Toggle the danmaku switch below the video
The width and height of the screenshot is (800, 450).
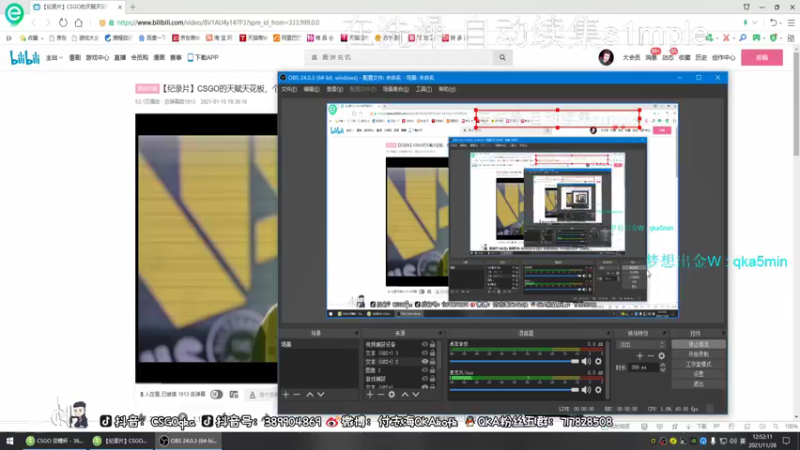pyautogui.click(x=217, y=394)
